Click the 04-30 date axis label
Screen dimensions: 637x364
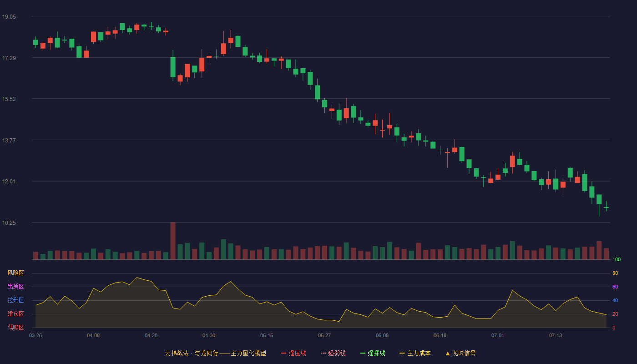click(x=209, y=335)
